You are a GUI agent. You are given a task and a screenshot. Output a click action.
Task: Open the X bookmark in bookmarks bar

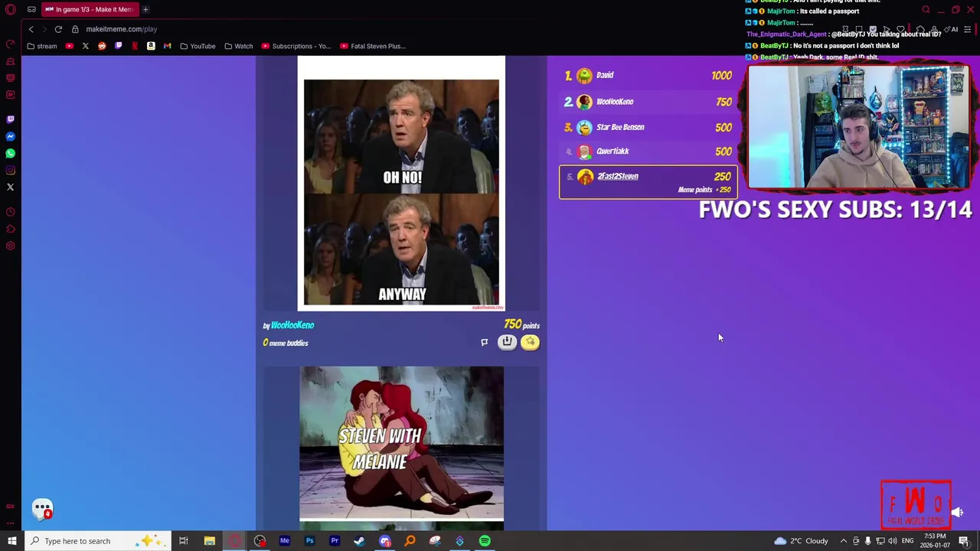pos(86,46)
